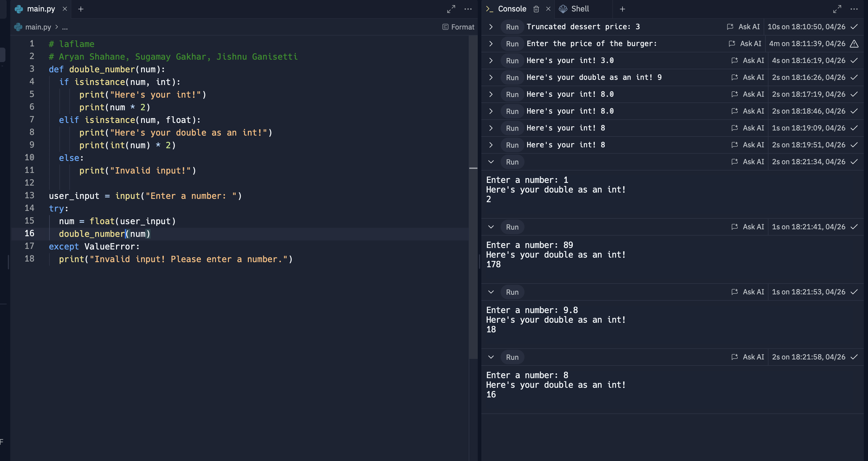Screen dimensions: 868x461
Task: Close the main.py editor tab
Action: 65,9
